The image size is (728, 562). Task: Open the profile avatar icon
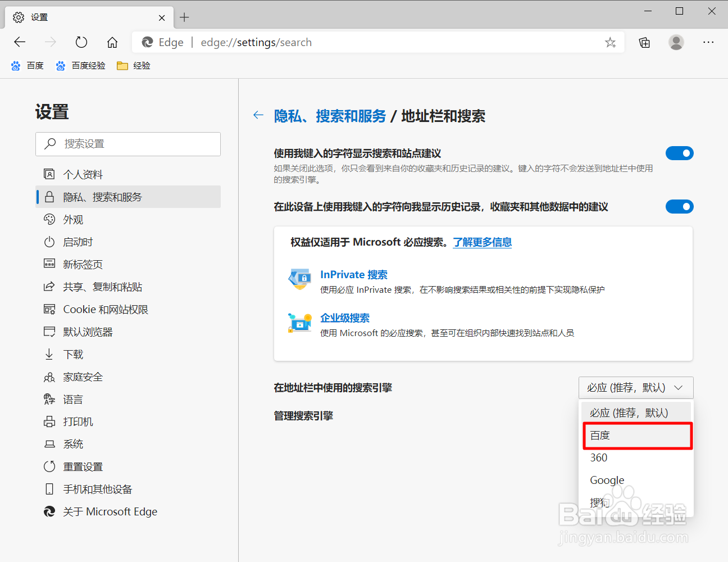[x=676, y=42]
